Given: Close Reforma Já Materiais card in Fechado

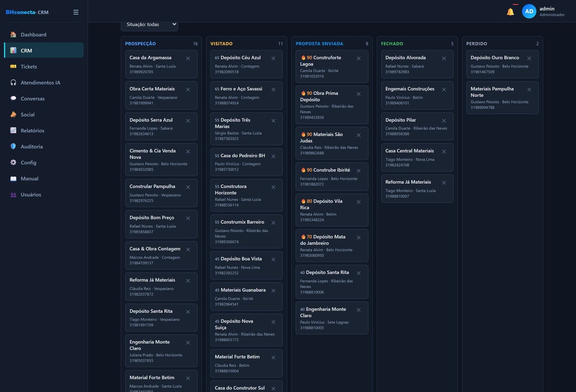Looking at the screenshot, I should pos(444,183).
